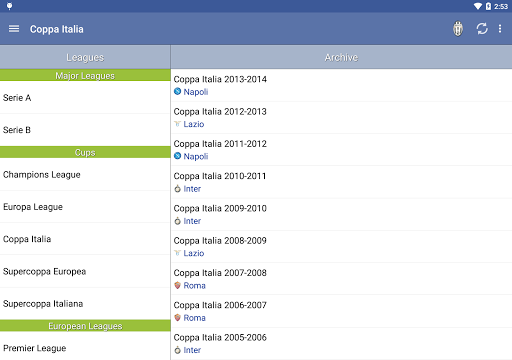This screenshot has width=512, height=360.
Task: Open Supercoppa Italiana entry
Action: point(85,304)
